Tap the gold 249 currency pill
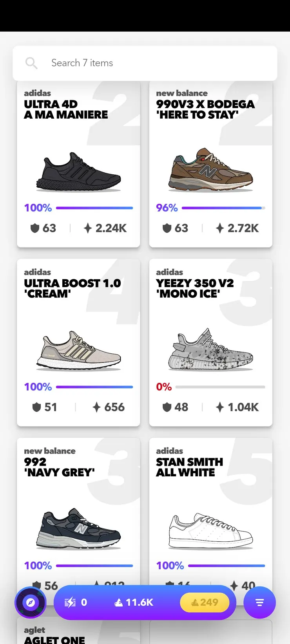The image size is (290, 644). coord(205,602)
